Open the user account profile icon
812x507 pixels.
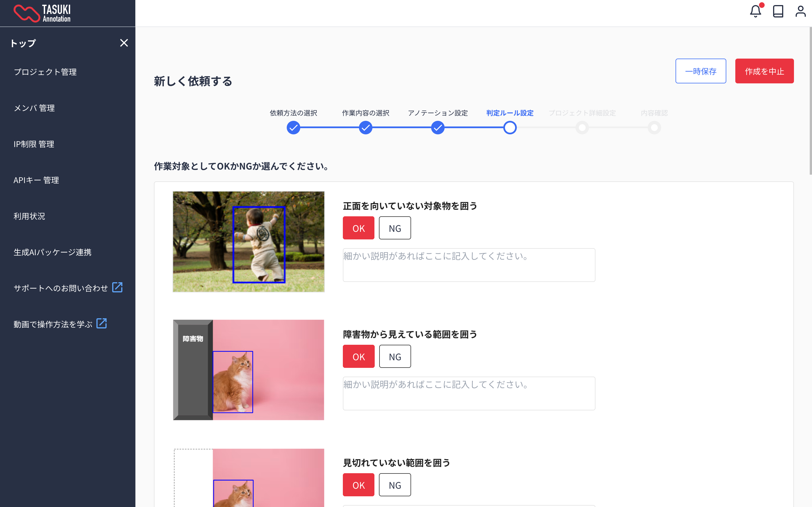tap(800, 11)
